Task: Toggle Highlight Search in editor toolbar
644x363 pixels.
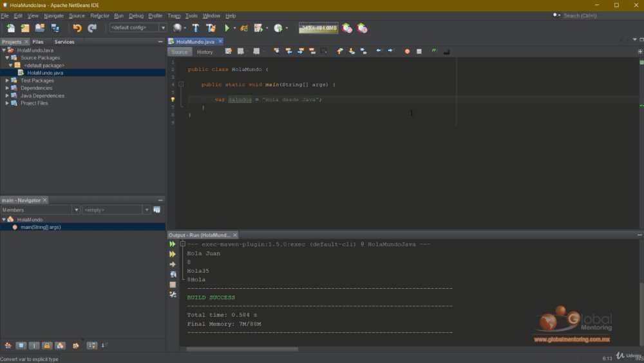Action: 312,52
